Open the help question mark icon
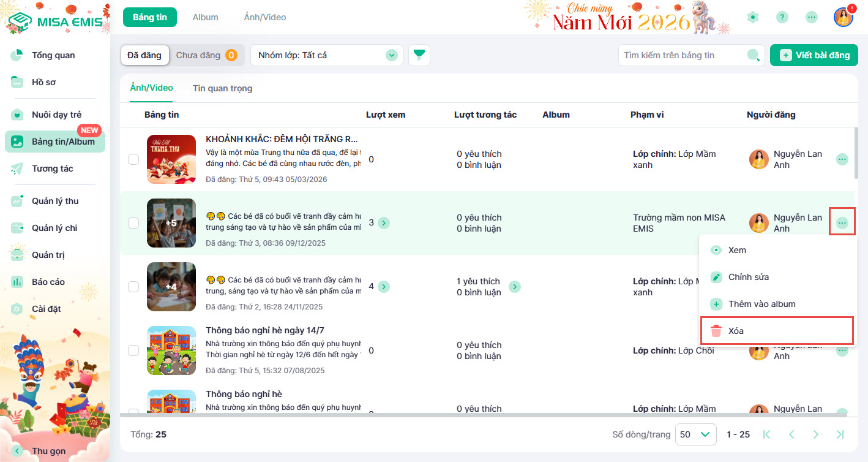The image size is (868, 462). (x=782, y=17)
